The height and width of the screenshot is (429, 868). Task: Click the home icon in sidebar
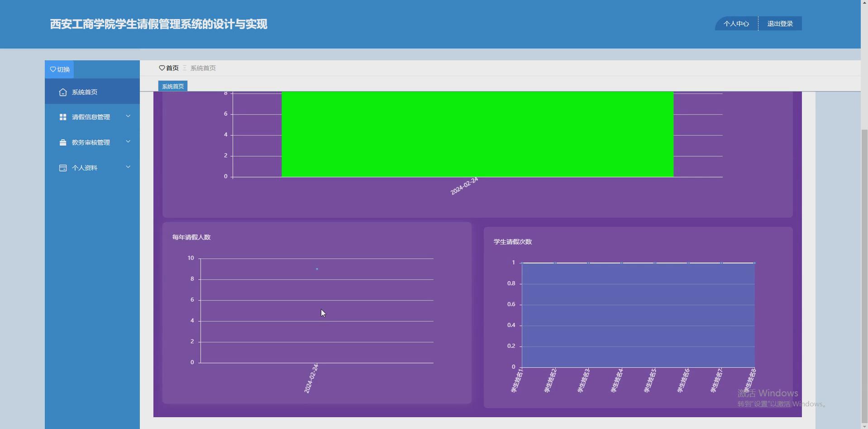pyautogui.click(x=63, y=92)
